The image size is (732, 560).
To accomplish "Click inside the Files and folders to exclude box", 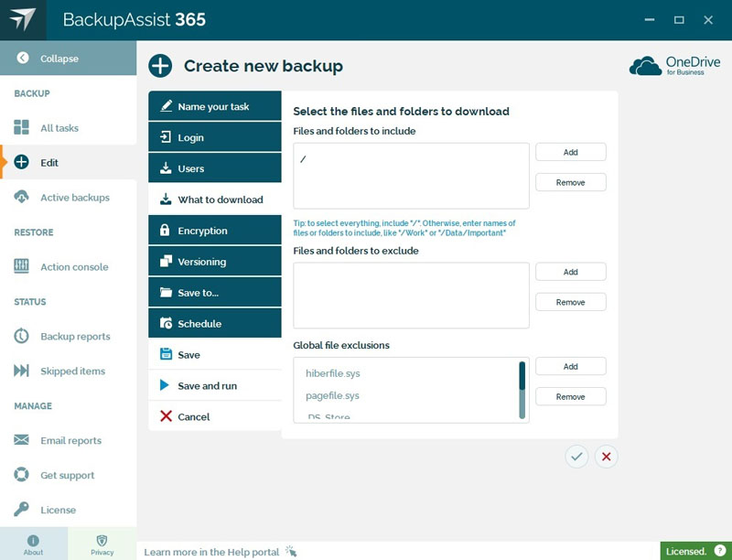I will tap(411, 296).
